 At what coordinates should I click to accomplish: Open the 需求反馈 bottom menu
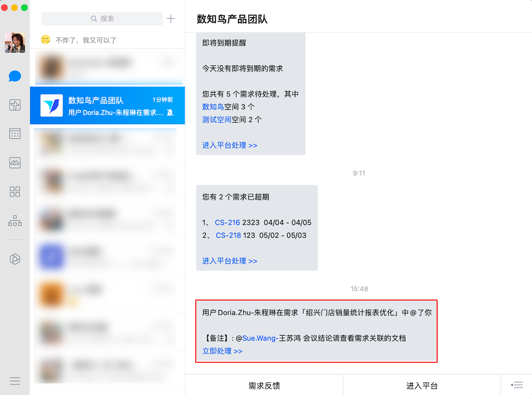pos(264,385)
